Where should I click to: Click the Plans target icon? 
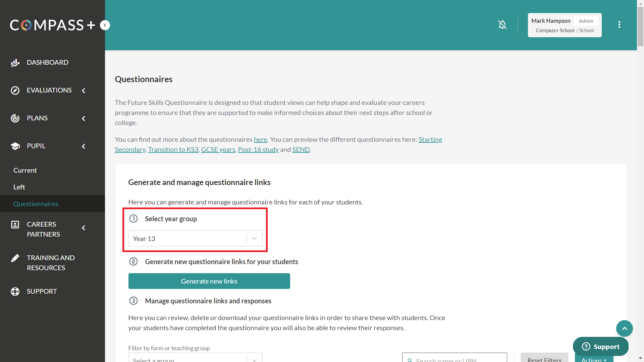(x=15, y=118)
